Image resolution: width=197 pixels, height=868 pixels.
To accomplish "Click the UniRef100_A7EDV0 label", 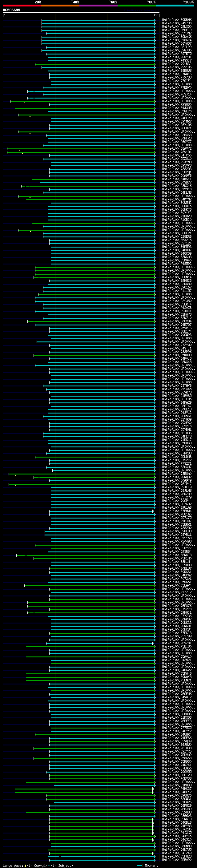I will coord(176,88).
